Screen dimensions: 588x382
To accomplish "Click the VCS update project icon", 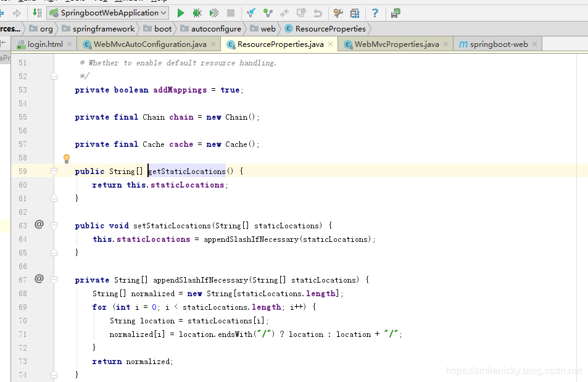I will 251,13.
